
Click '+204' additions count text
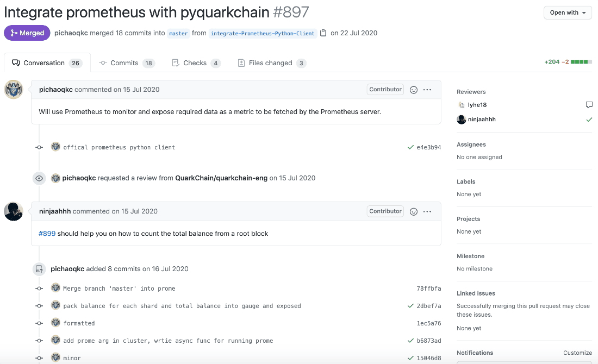552,62
